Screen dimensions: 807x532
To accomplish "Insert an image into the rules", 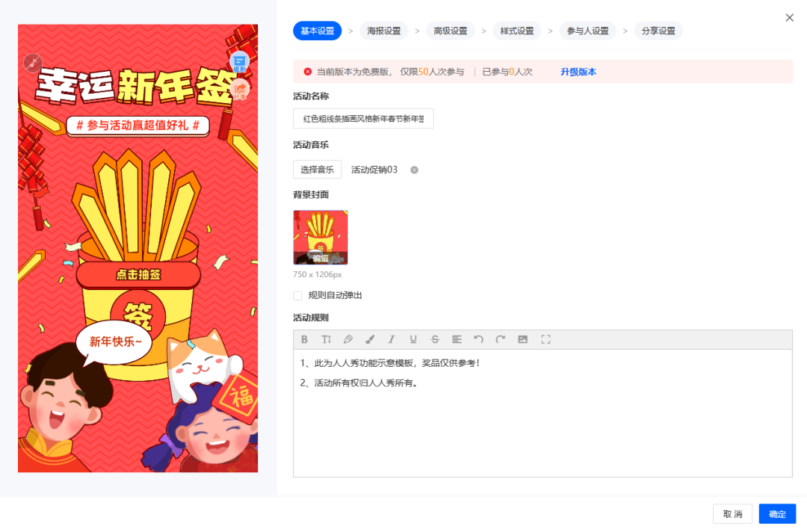I will click(523, 339).
